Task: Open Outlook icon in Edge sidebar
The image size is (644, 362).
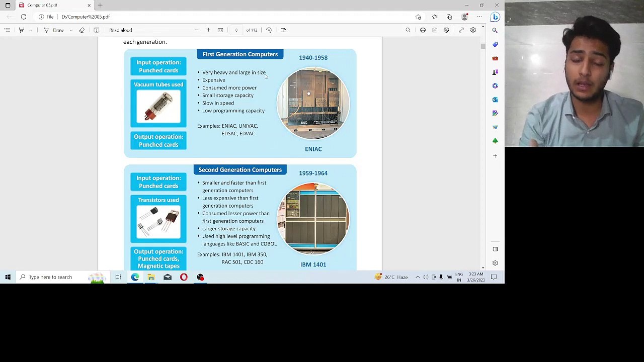Action: coord(495,100)
